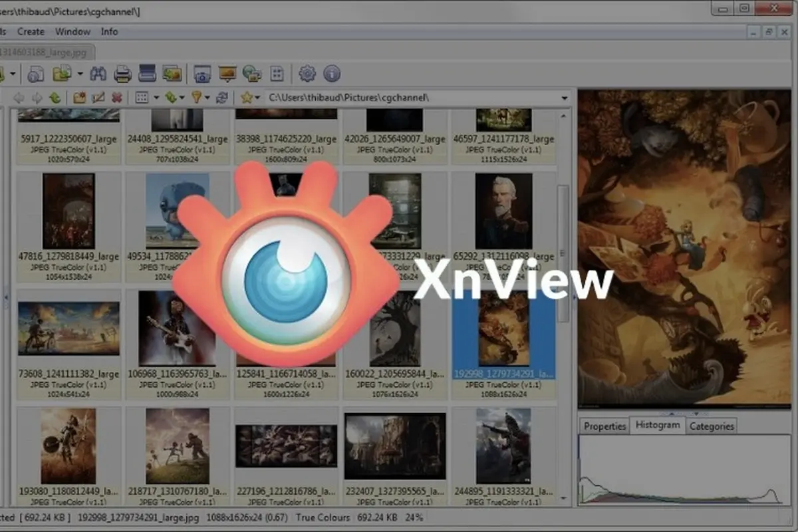Viewport: 798px width, 532px height.
Task: Refresh the folder view
Action: click(221, 97)
